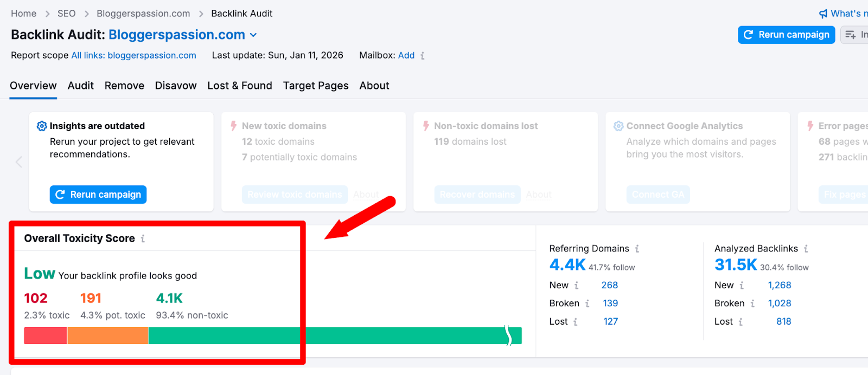Click gear icon on Insights are outdated card
This screenshot has width=868, height=375.
(42, 126)
